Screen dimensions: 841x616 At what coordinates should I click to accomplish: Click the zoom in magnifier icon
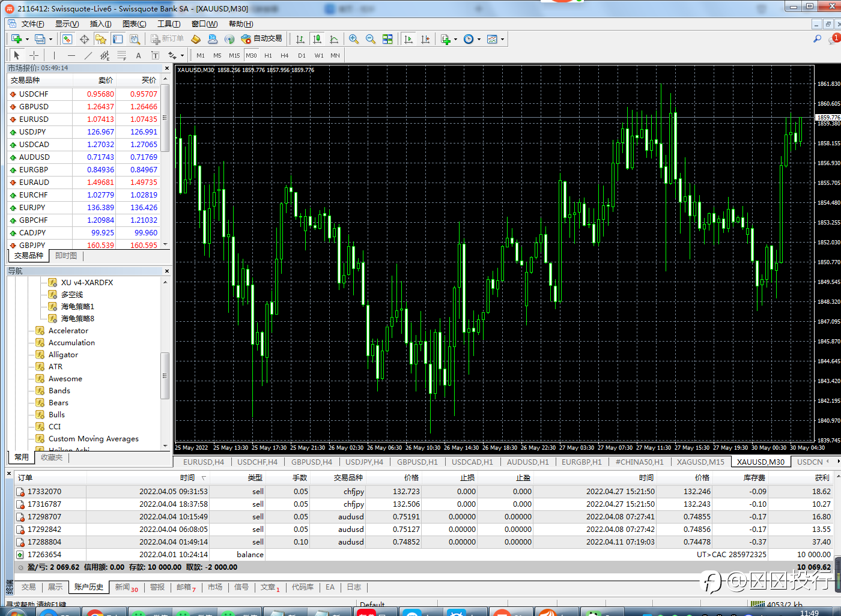[354, 39]
